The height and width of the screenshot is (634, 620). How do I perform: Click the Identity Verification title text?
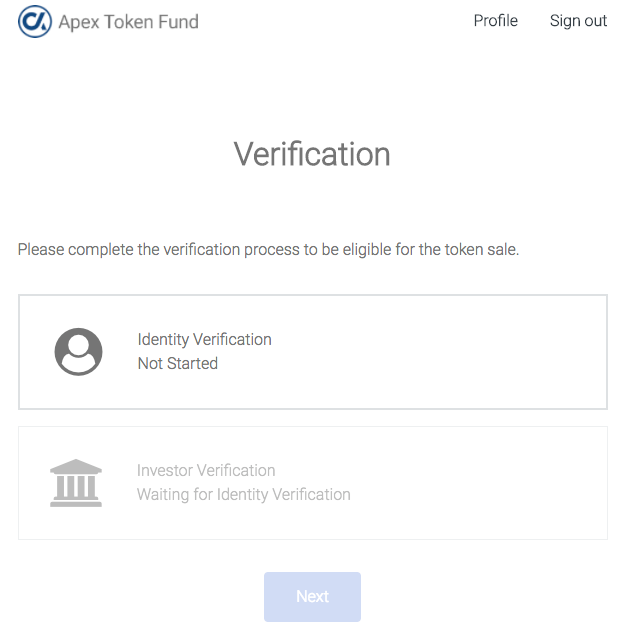click(204, 340)
